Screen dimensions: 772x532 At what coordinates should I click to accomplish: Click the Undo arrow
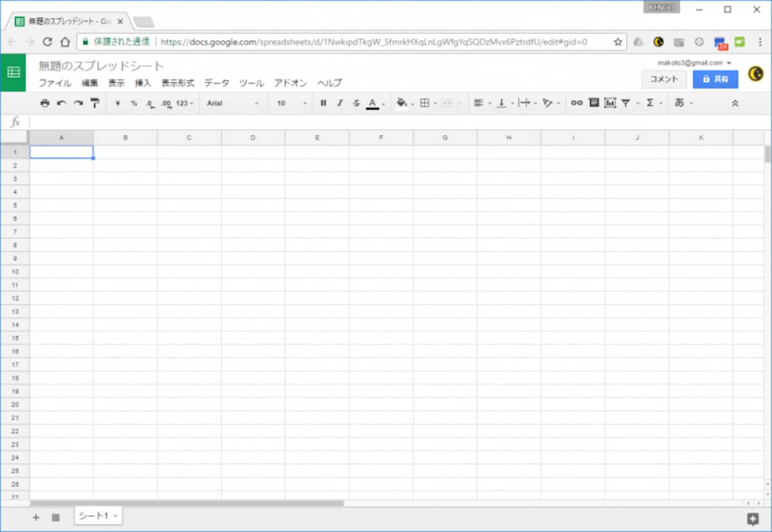tap(61, 103)
